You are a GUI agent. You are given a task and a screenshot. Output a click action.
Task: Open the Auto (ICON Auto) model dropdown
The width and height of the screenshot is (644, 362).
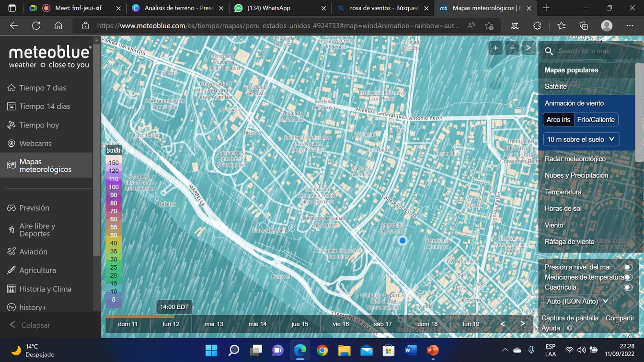click(x=577, y=301)
